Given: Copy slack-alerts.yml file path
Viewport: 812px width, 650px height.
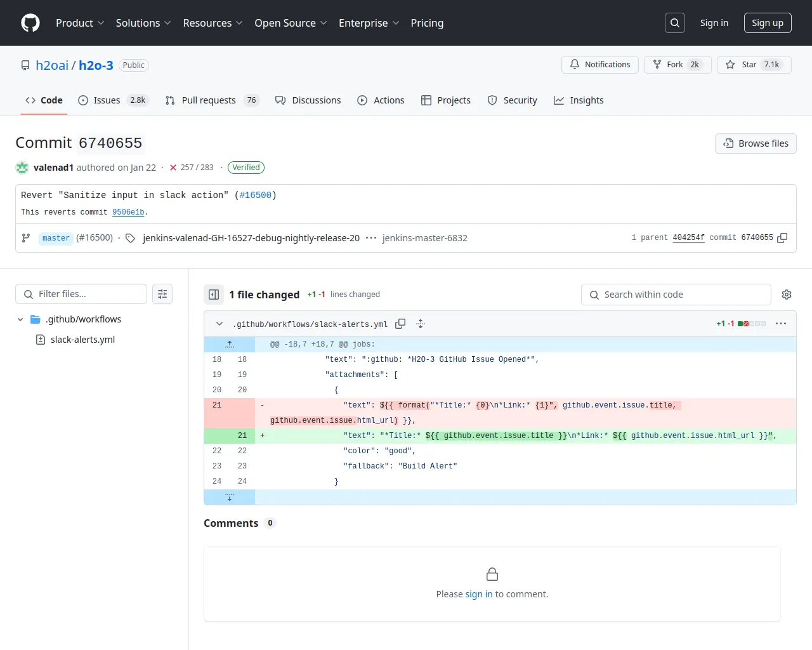Looking at the screenshot, I should (400, 324).
